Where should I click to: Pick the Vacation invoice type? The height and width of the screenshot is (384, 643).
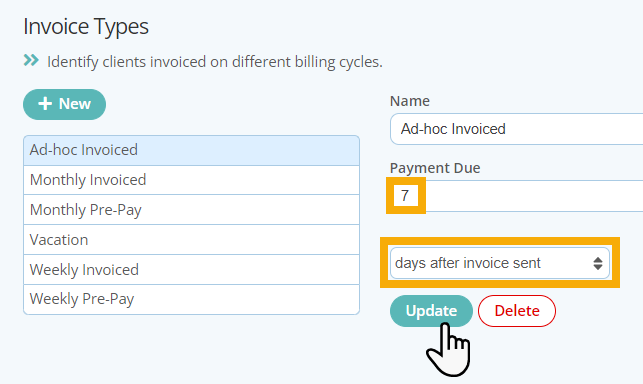pos(192,240)
